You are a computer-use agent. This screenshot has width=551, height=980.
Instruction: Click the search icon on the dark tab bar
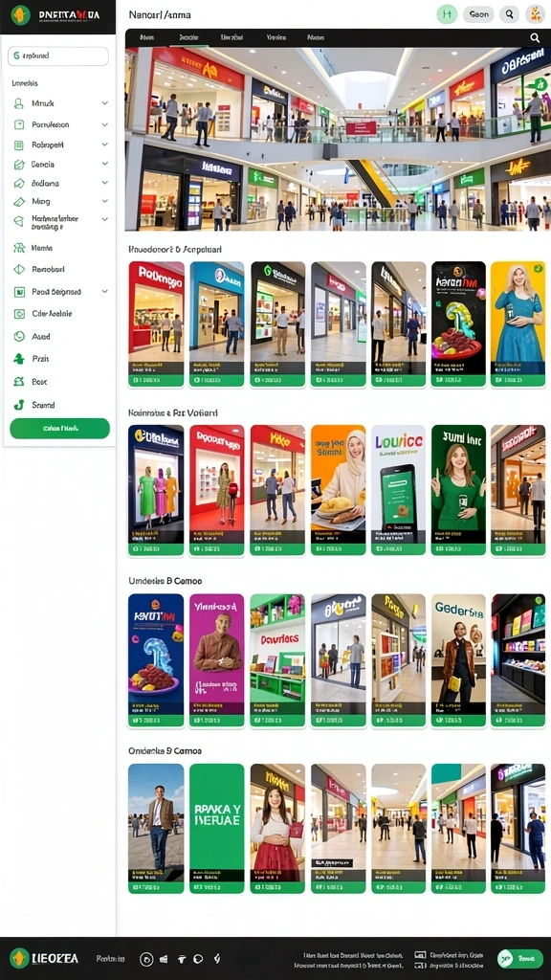[x=535, y=37]
